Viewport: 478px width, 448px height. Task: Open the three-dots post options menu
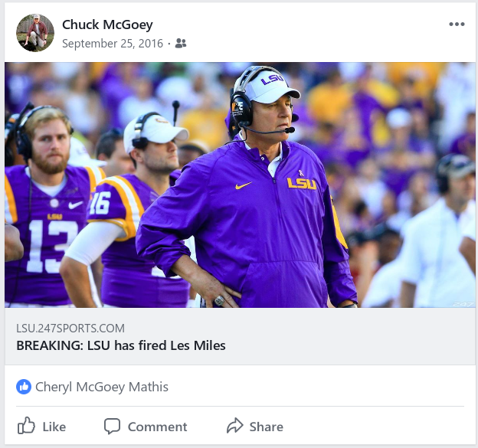pos(457,25)
